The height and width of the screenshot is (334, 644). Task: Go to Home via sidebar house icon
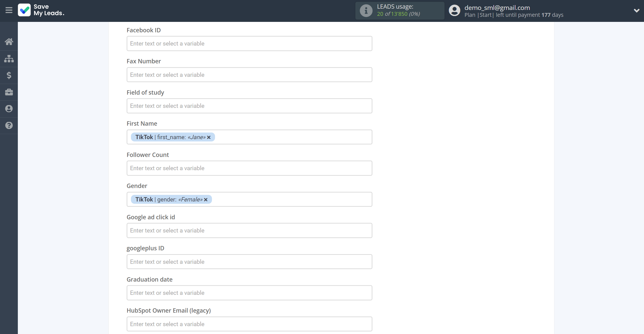point(9,42)
